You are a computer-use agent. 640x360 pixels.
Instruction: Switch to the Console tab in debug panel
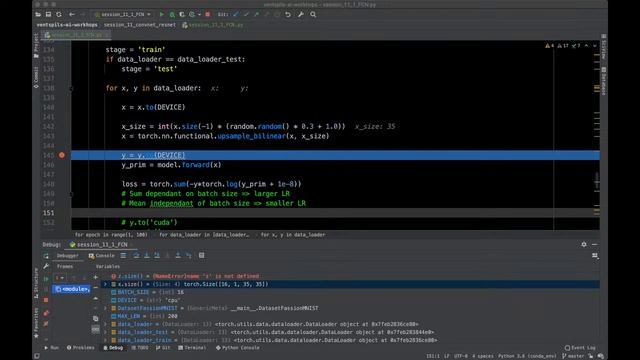tap(102, 256)
